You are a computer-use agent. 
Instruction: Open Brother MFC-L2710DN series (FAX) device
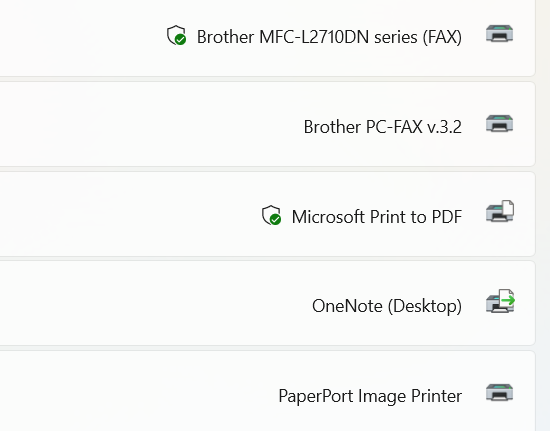coord(329,37)
